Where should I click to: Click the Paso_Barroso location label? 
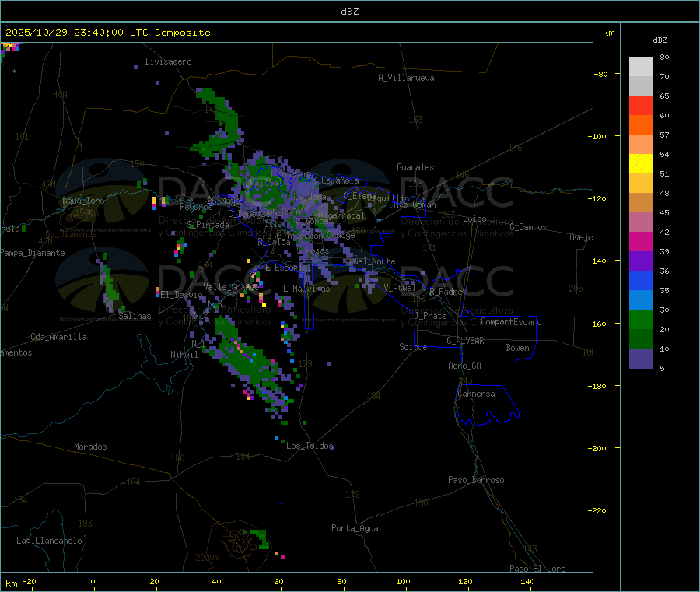tap(476, 480)
